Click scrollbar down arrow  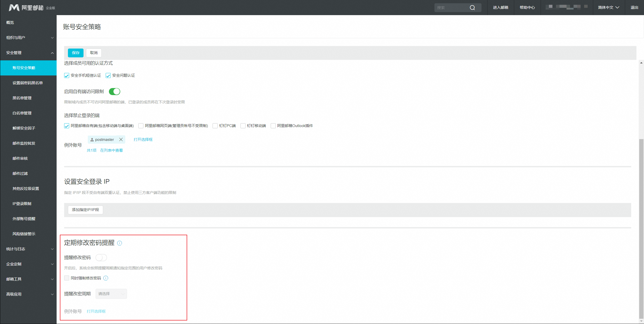tap(641, 321)
